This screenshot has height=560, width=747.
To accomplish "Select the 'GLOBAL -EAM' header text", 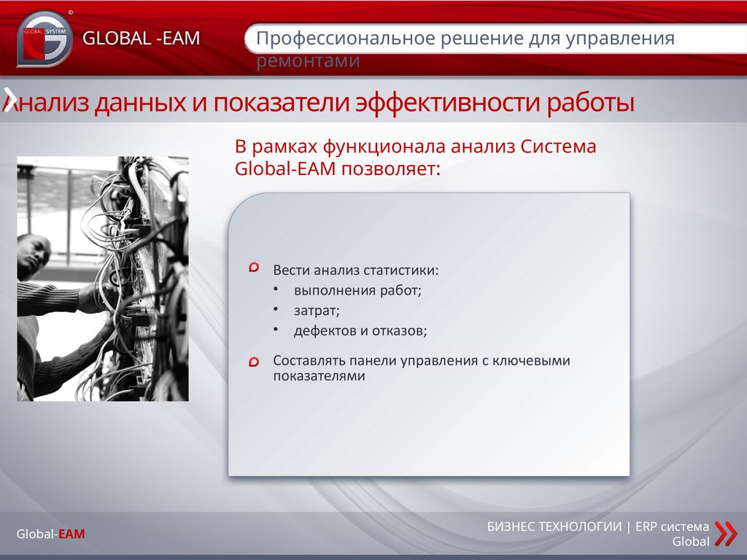I will 141,38.
